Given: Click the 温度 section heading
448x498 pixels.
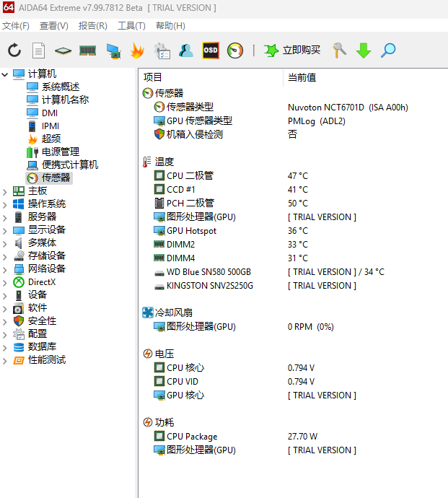Looking at the screenshot, I should pyautogui.click(x=164, y=162).
